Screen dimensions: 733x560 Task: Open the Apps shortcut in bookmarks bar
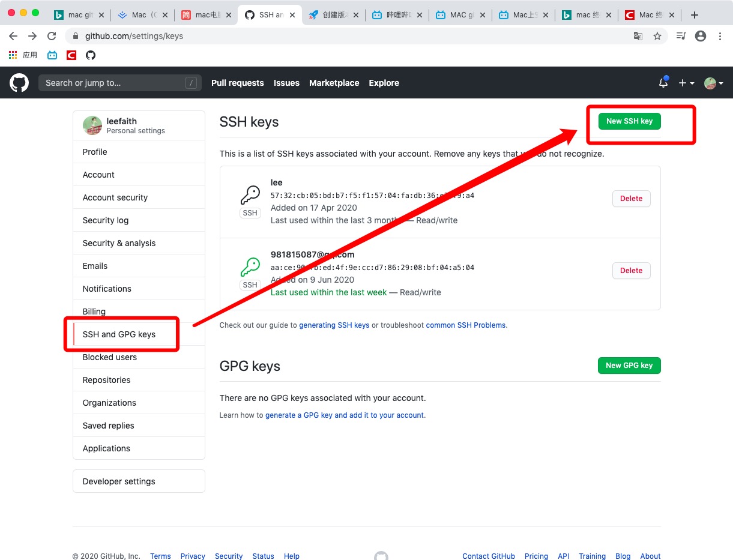23,55
